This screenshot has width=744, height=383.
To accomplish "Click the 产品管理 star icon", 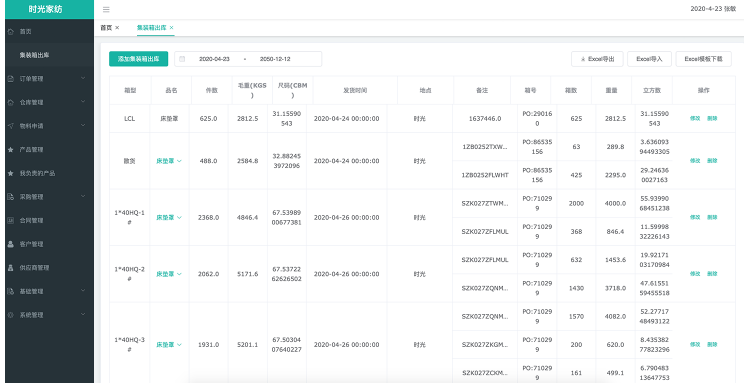I will tap(10, 149).
